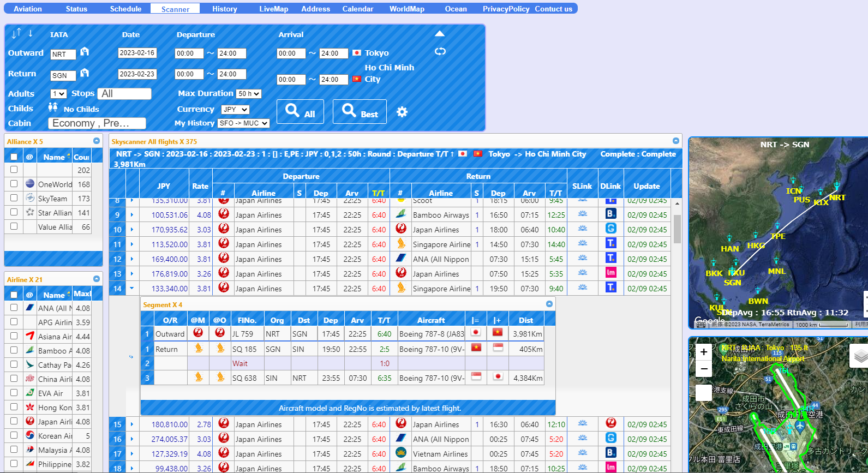
Task: Tick the Cathay Pacific airline checkbox
Action: pos(14,364)
